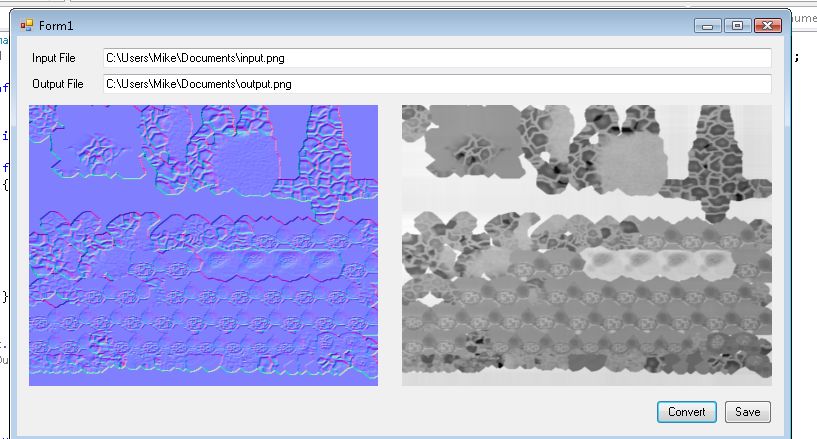Maximize the Form1 window
This screenshot has width=817, height=439.
click(737, 25)
